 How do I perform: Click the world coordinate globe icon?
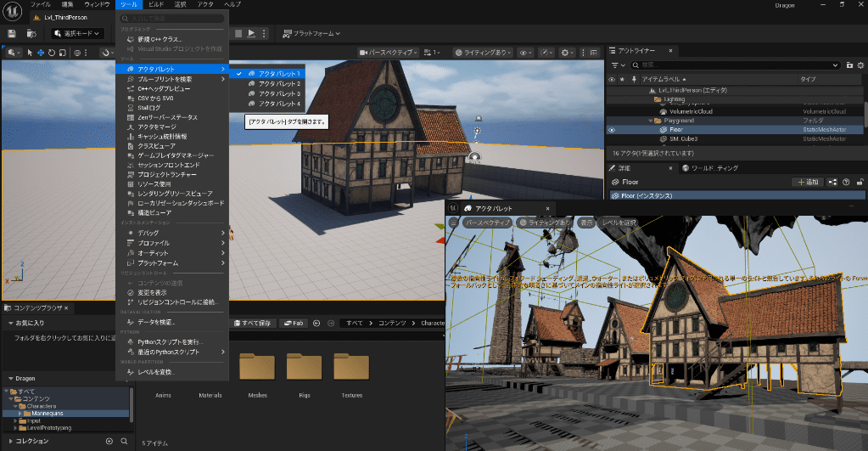tap(77, 53)
